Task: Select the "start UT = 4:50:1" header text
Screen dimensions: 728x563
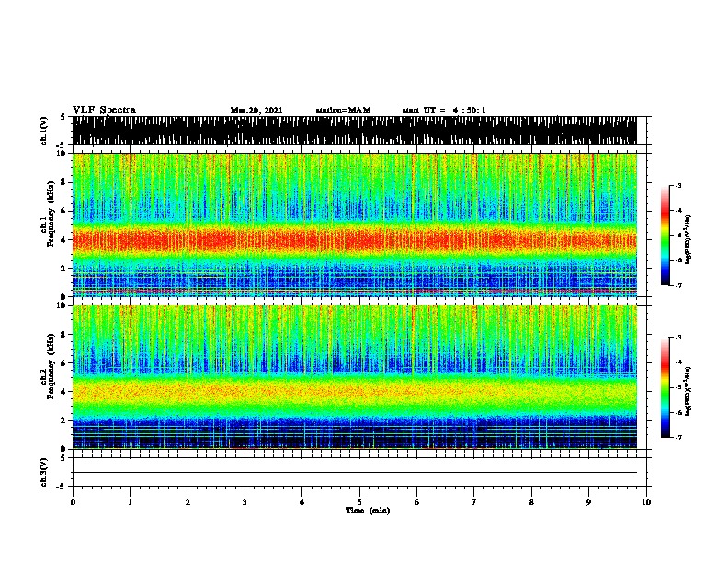Action: point(444,110)
